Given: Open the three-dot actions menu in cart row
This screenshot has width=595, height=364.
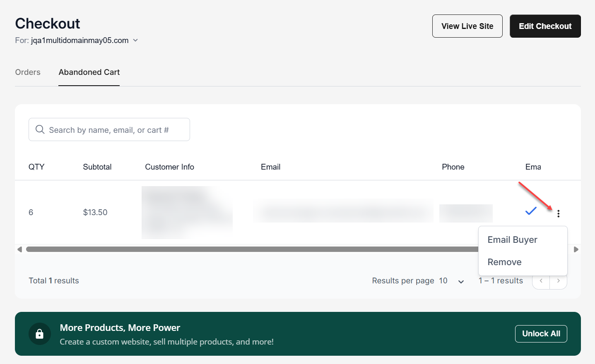Looking at the screenshot, I should [558, 213].
